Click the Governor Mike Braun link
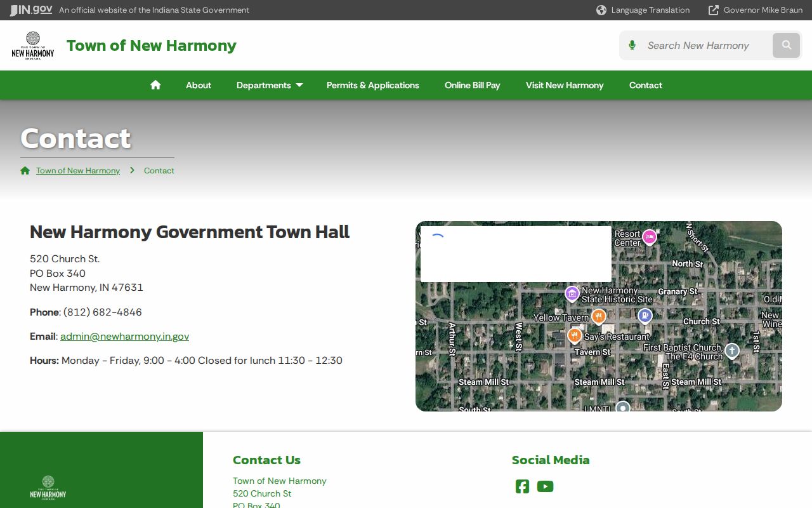Viewport: 812px width, 508px height. pyautogui.click(x=763, y=10)
